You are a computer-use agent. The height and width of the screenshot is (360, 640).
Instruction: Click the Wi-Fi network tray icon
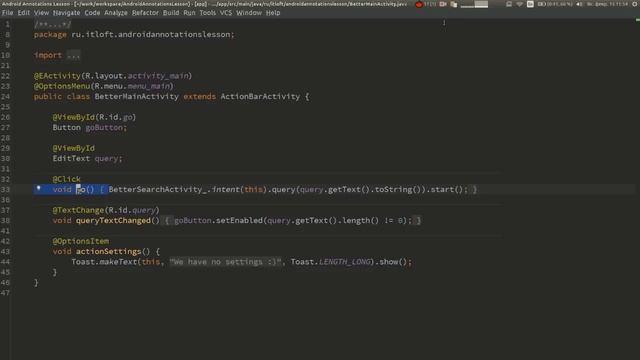519,4
